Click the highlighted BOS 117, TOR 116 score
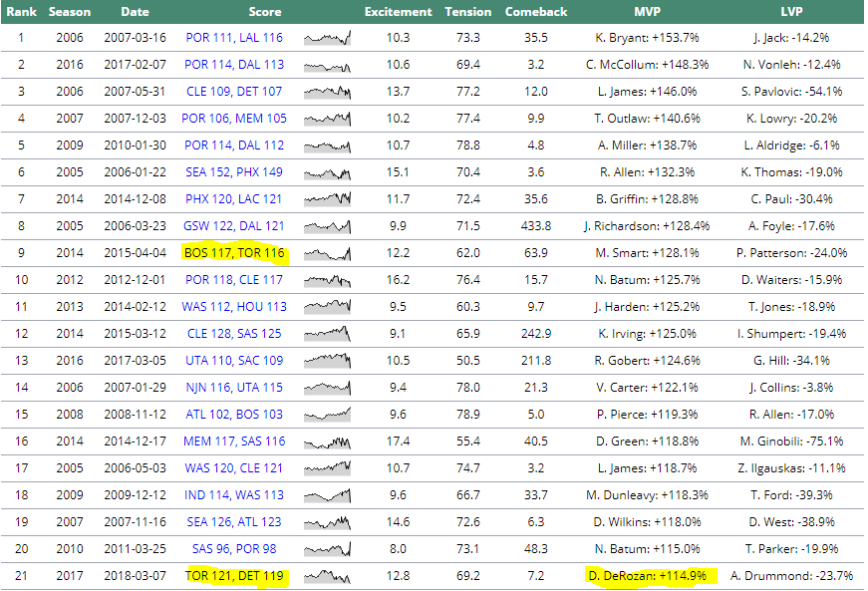This screenshot has width=868, height=591. pyautogui.click(x=234, y=254)
